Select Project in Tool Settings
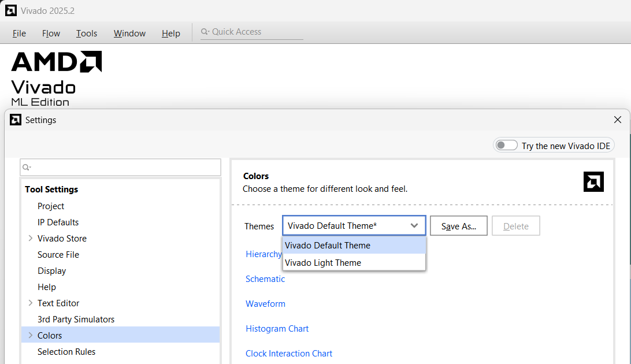The width and height of the screenshot is (631, 364). coord(51,206)
